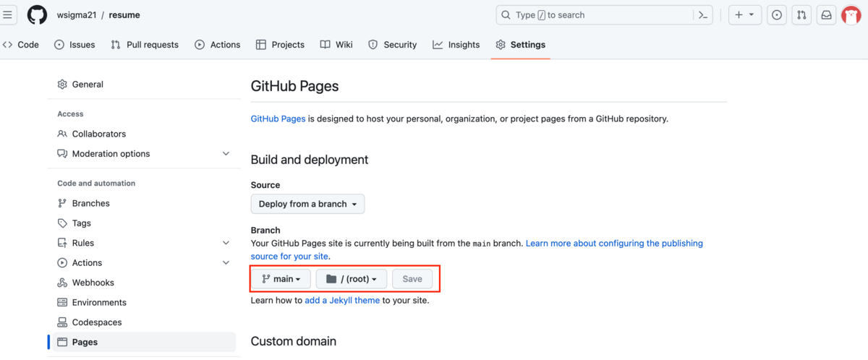Screen dimensions: 868x360
Task: Open the issues icon in header
Action: (777, 14)
